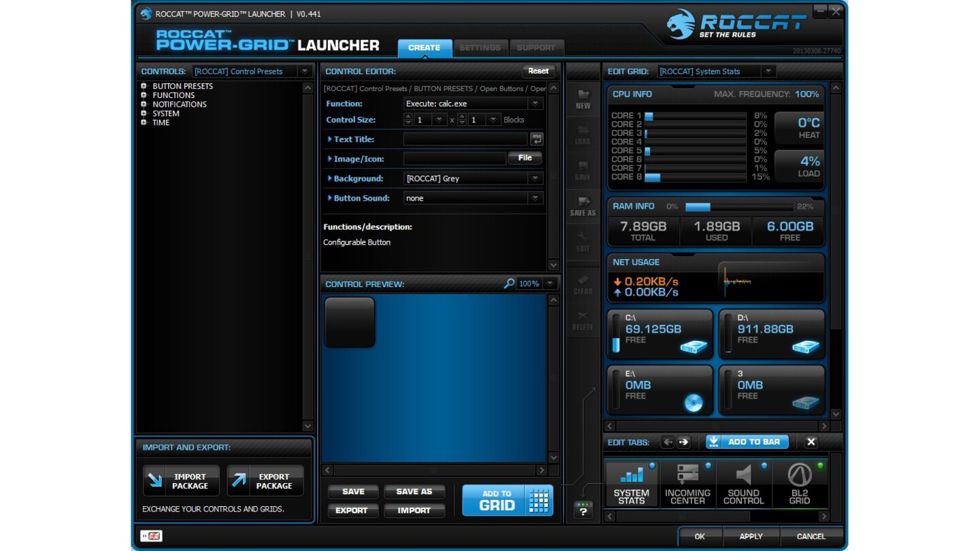Image resolution: width=980 pixels, height=551 pixels.
Task: Click the Reset button in Control Editor
Action: coord(538,71)
